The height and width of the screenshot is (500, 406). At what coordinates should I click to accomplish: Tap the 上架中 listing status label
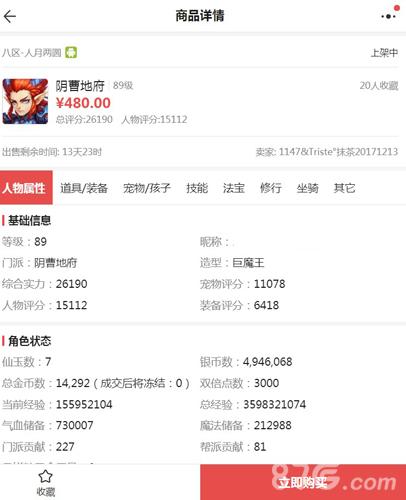(x=384, y=53)
